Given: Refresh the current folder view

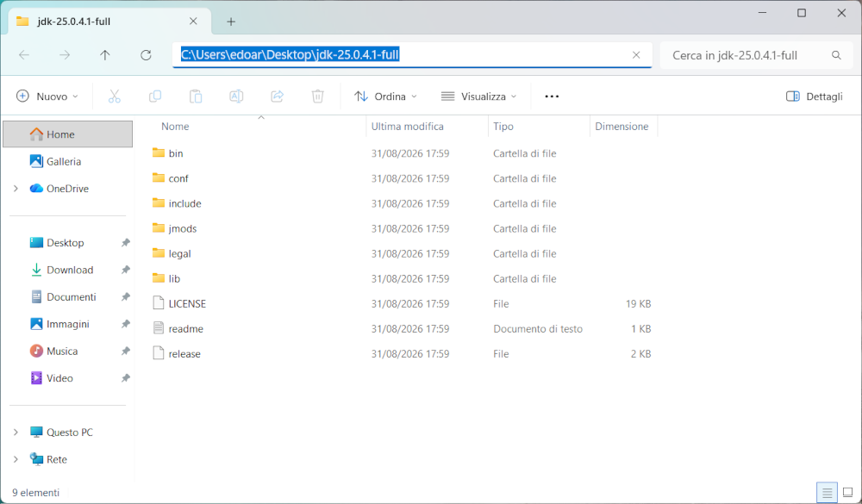Looking at the screenshot, I should click(146, 55).
